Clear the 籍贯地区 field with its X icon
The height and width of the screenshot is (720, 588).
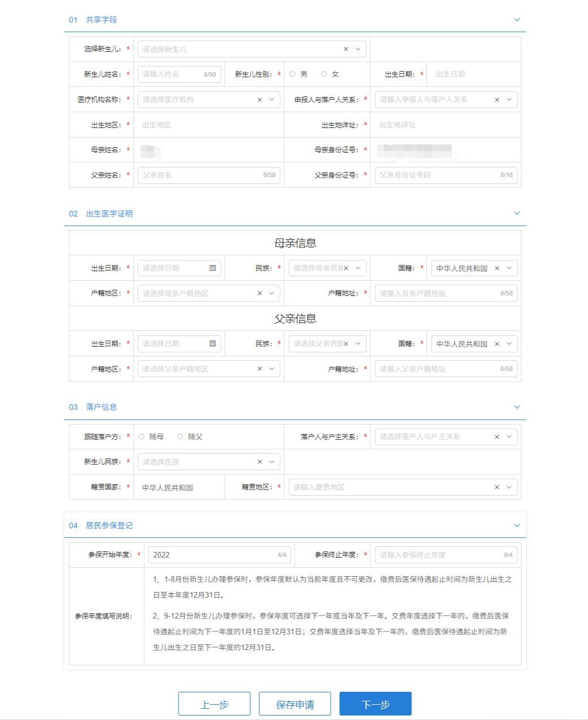(497, 488)
